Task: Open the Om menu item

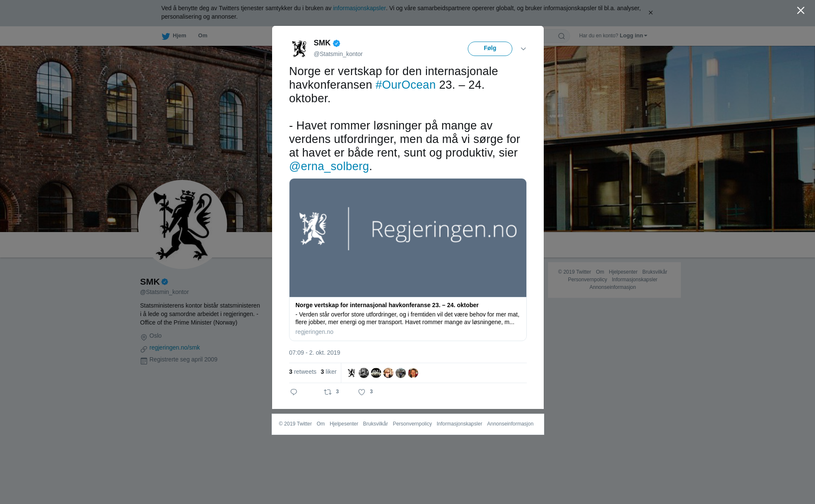Action: point(202,36)
